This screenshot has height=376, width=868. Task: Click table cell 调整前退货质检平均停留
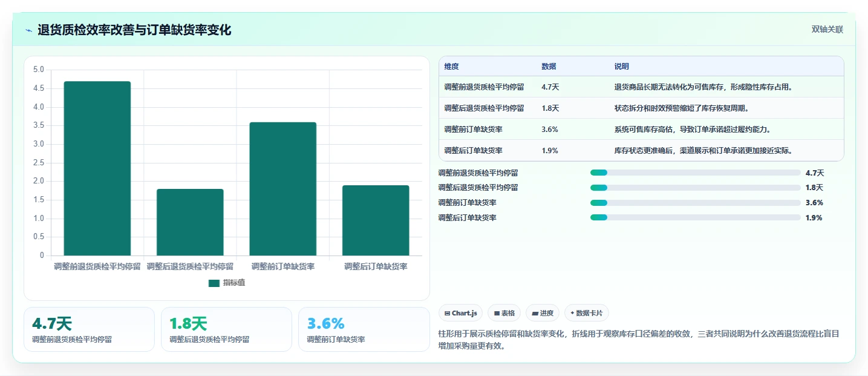pos(484,87)
